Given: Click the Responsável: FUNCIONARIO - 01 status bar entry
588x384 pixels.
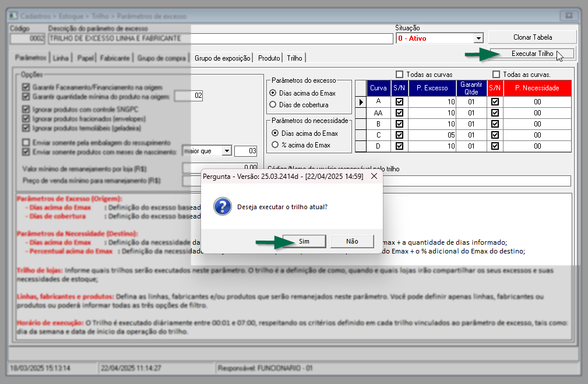Looking at the screenshot, I should coord(265,368).
